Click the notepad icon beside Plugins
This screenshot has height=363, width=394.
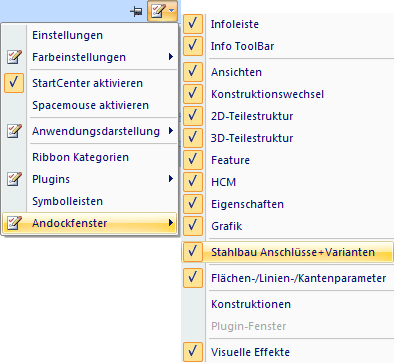[x=14, y=179]
